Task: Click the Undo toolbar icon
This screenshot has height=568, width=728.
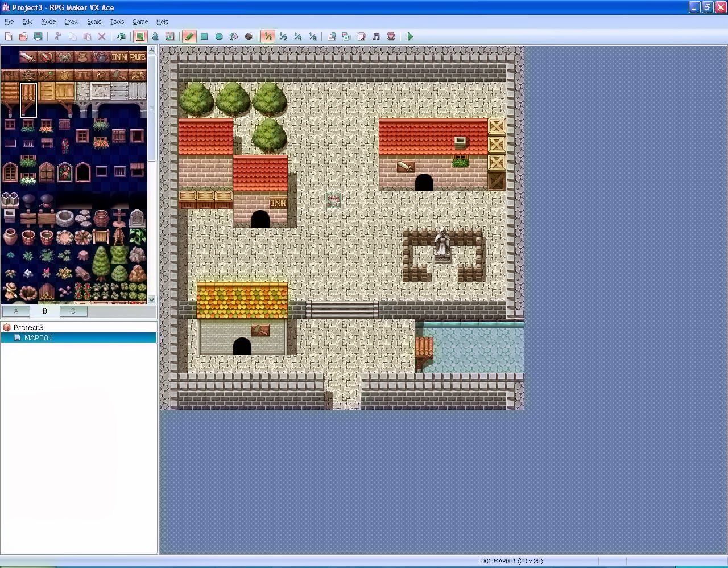Action: (x=121, y=36)
